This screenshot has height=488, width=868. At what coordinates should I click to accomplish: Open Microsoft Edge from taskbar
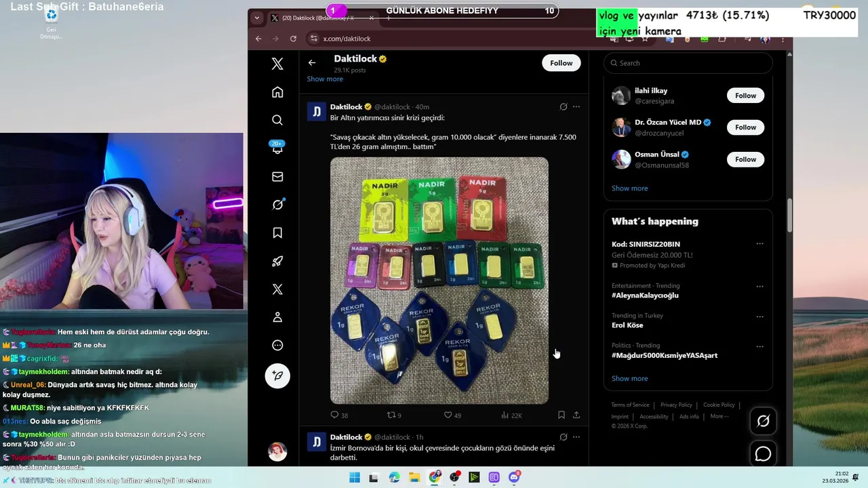click(x=395, y=477)
